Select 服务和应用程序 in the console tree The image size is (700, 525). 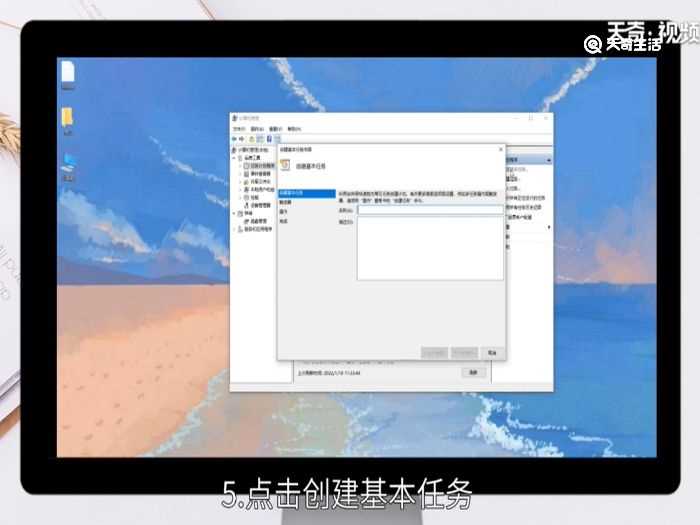tap(258, 229)
